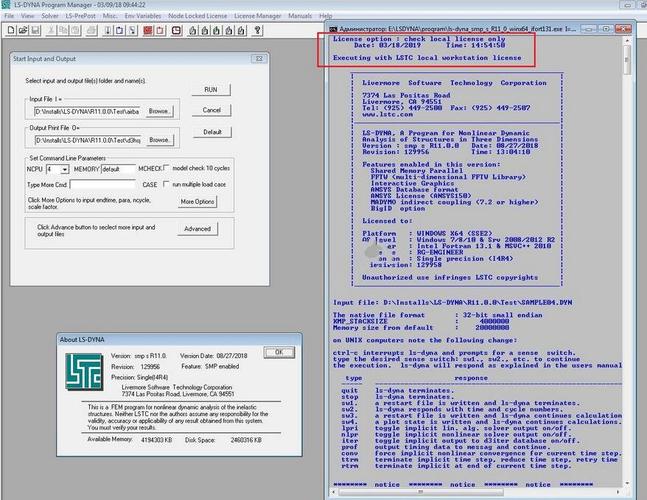Open the Solver menu
This screenshot has height=500, width=647.
(50, 16)
